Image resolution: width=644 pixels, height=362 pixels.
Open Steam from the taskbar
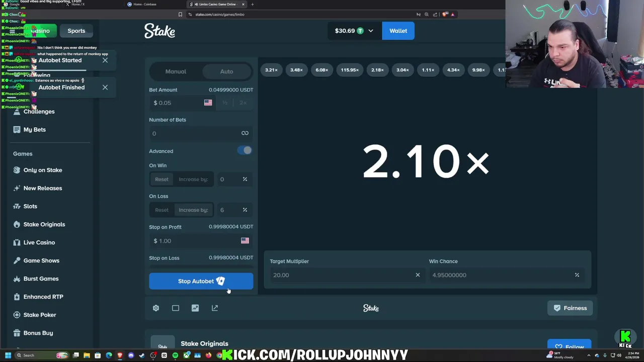[142, 355]
